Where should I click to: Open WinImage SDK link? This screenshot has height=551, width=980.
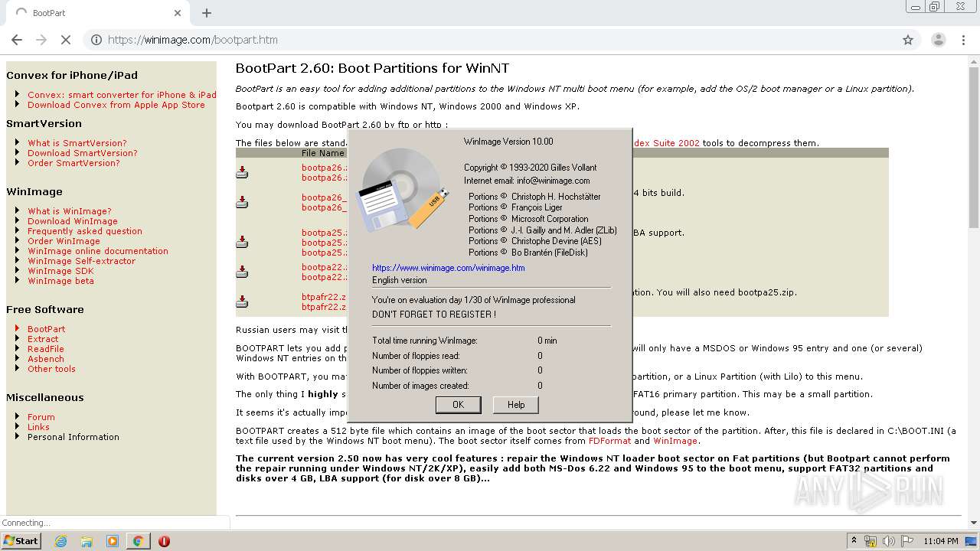pos(60,271)
